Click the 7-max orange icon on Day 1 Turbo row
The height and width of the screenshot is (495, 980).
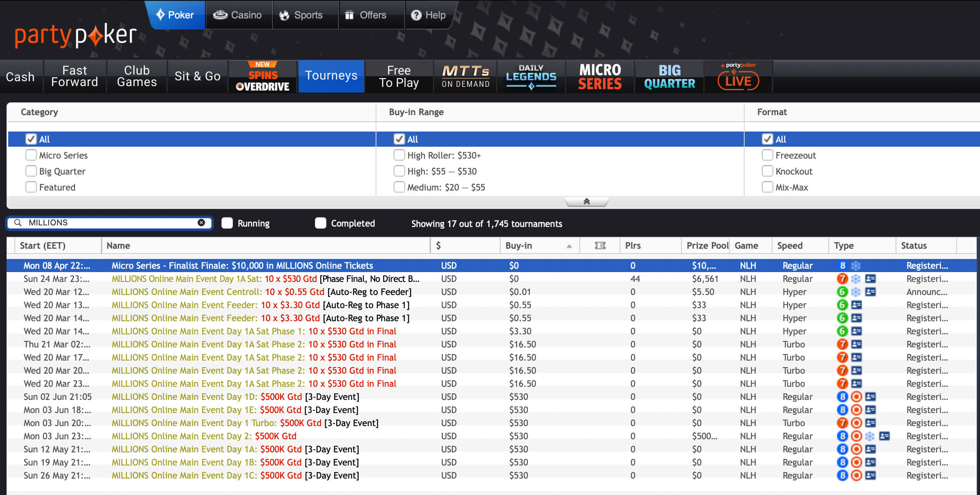click(842, 423)
